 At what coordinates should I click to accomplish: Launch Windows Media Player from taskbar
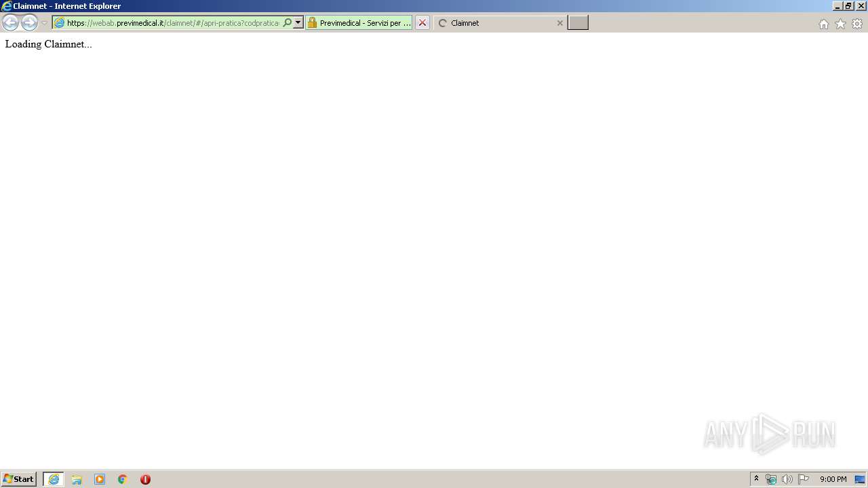[100, 479]
